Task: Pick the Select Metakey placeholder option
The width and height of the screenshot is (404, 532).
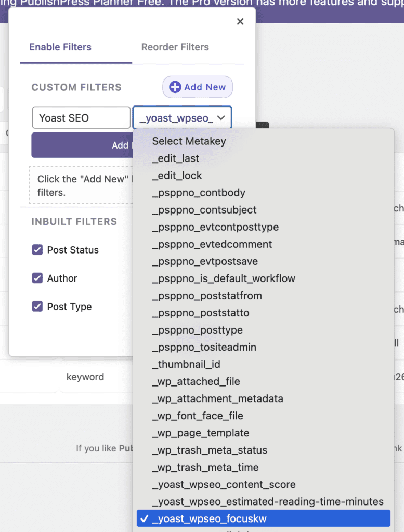Action: coord(189,141)
